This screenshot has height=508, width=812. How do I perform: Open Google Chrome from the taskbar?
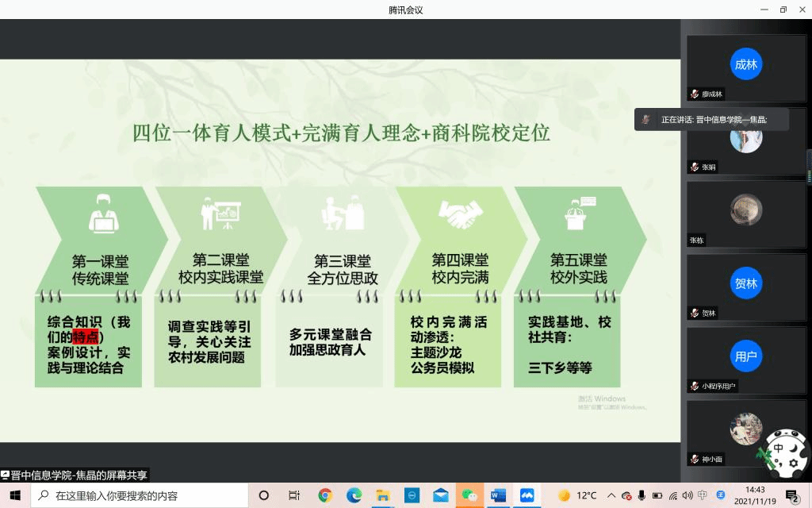pyautogui.click(x=325, y=495)
